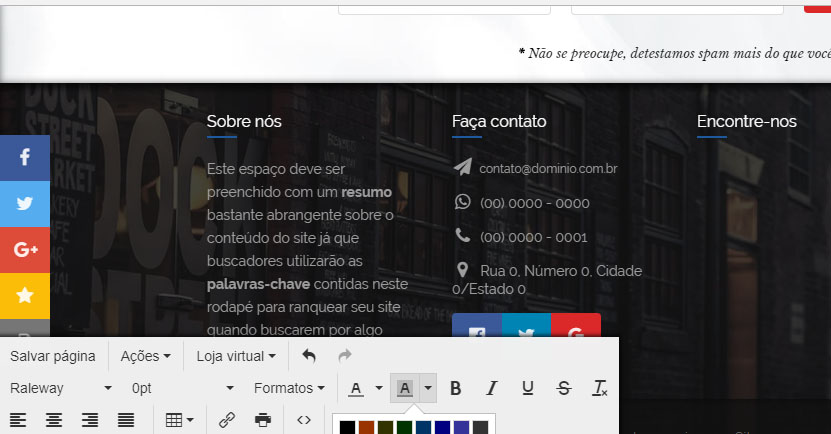Click Salvar página
The width and height of the screenshot is (831, 434).
(x=53, y=356)
